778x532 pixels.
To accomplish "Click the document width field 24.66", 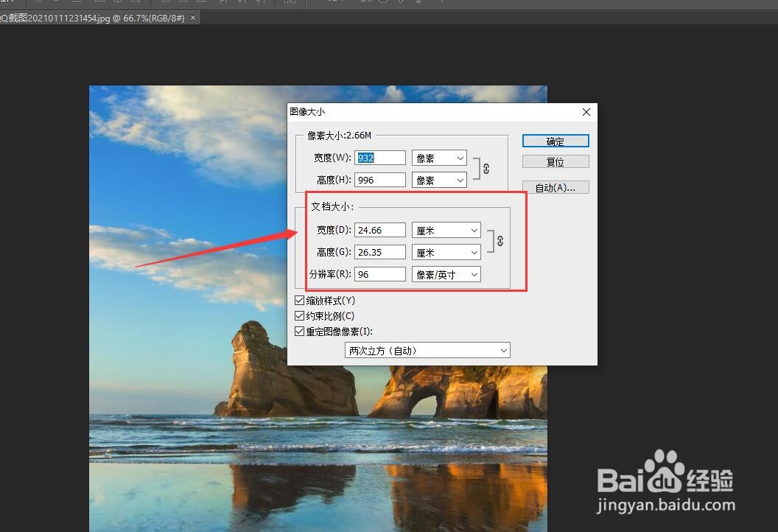I will [x=380, y=230].
